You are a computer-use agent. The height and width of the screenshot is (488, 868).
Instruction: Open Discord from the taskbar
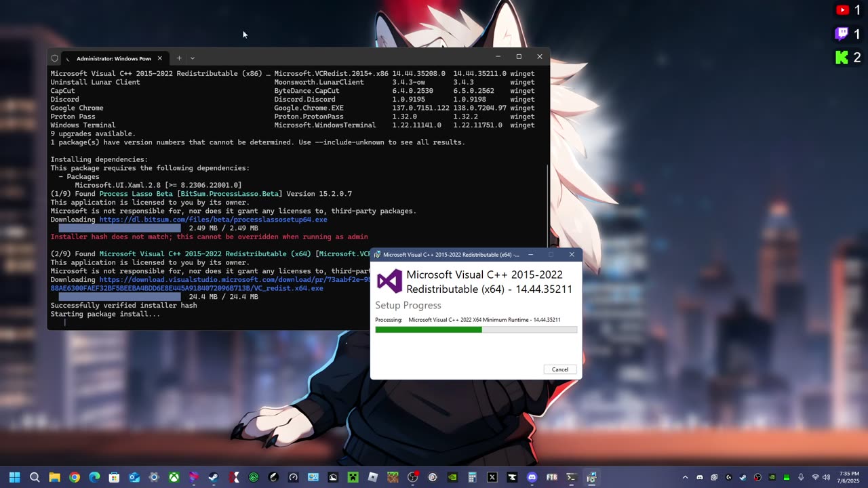[x=532, y=477]
